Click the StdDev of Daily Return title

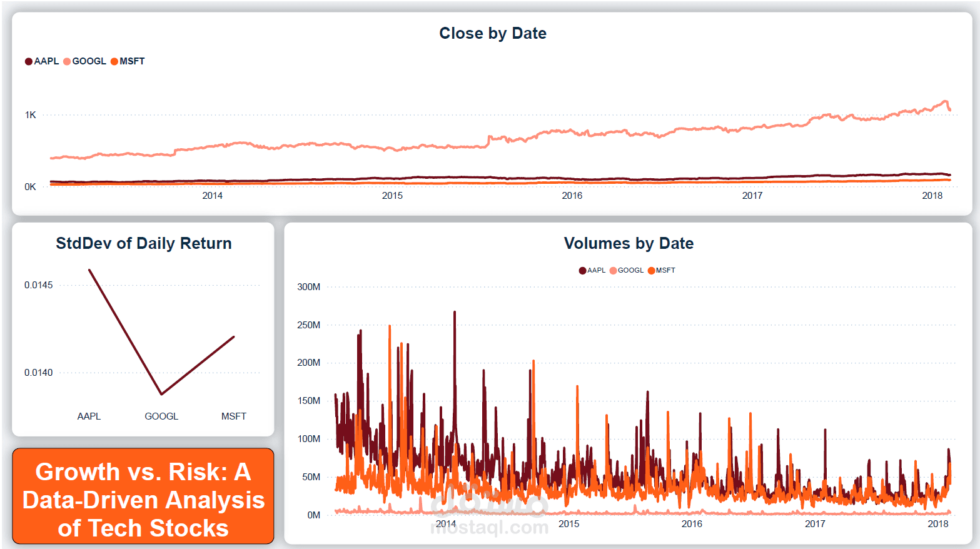[143, 243]
